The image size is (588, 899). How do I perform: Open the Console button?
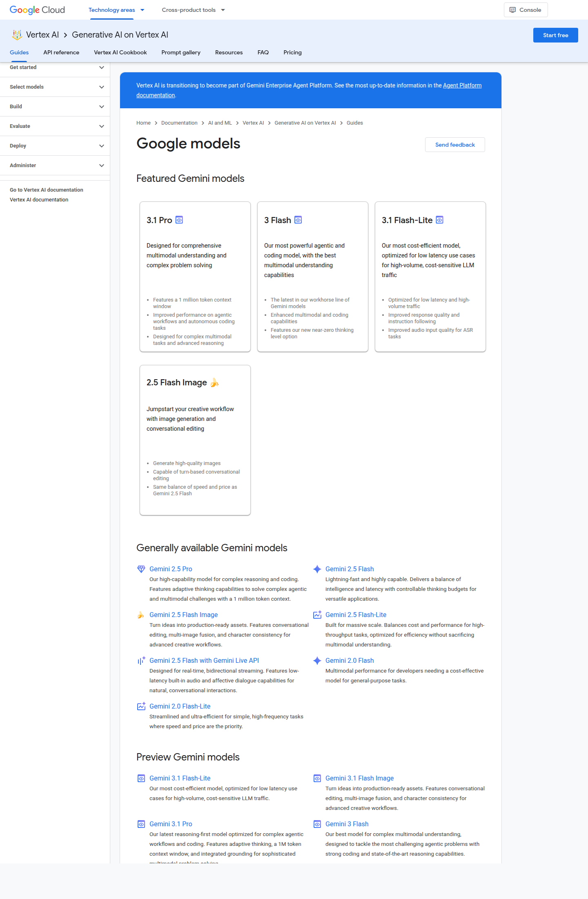526,10
